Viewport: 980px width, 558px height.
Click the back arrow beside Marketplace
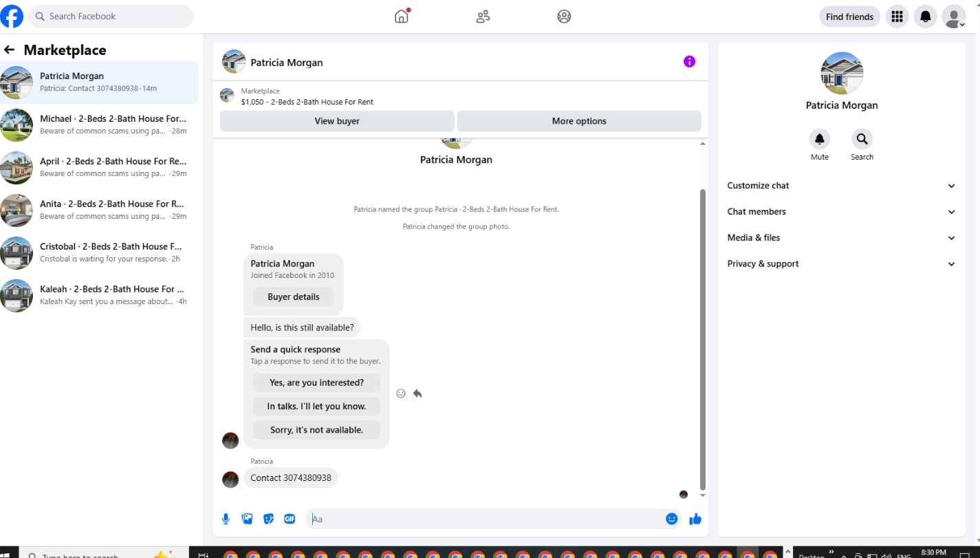(x=10, y=50)
